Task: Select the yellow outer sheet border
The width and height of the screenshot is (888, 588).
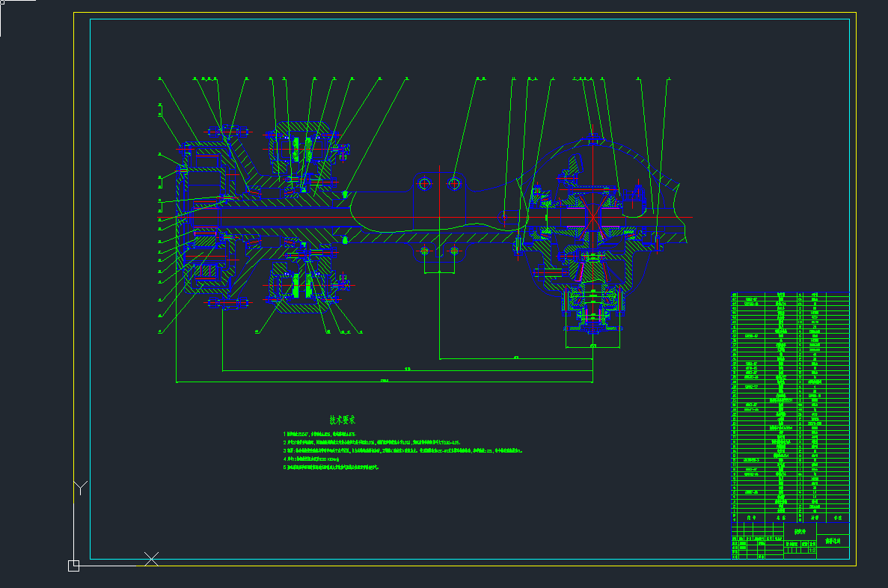Action: pyautogui.click(x=464, y=13)
